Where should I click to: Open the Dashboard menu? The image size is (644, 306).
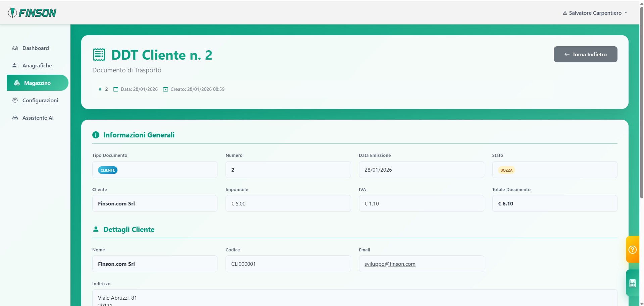36,48
